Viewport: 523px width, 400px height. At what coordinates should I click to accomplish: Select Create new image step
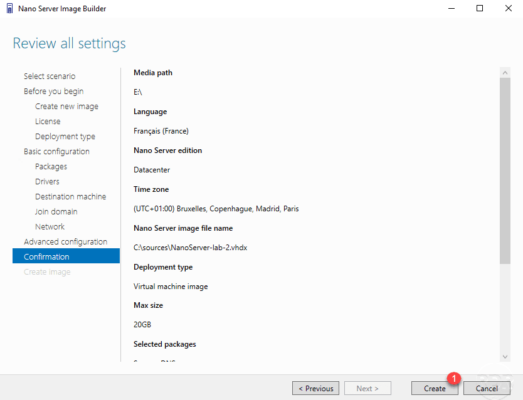point(67,106)
